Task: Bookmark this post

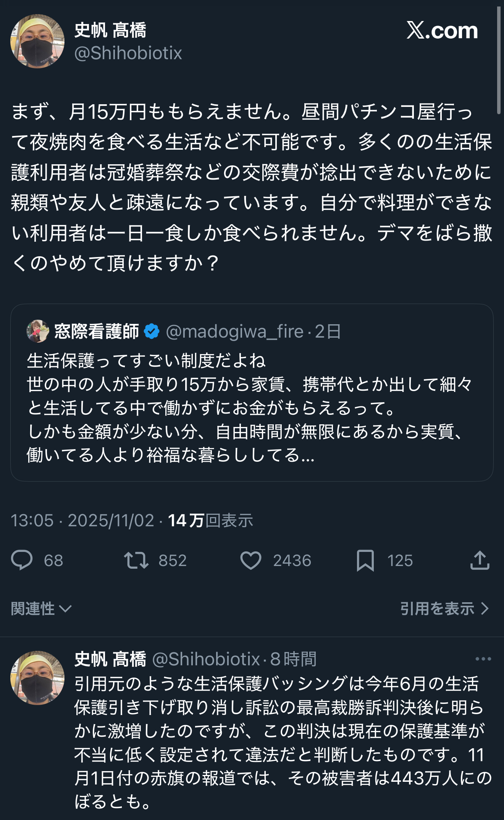Action: pyautogui.click(x=365, y=560)
